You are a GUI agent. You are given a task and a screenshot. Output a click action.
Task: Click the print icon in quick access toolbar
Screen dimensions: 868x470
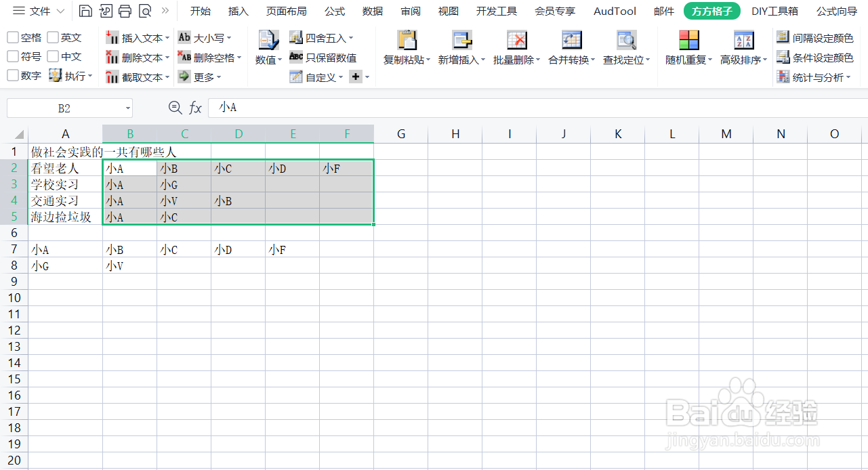point(125,11)
